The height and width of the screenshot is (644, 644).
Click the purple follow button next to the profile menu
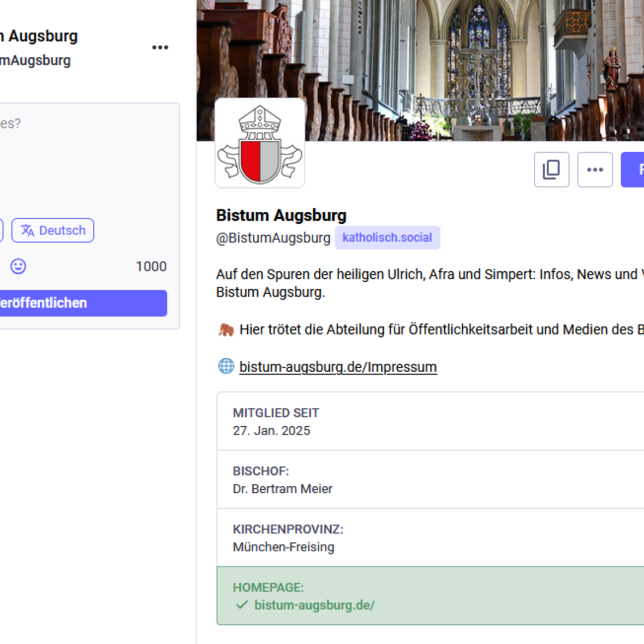point(634,170)
